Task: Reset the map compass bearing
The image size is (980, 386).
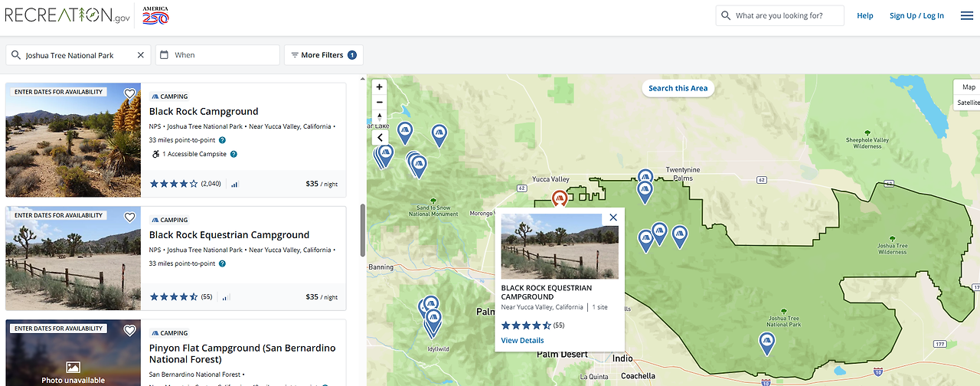Action: (x=380, y=116)
